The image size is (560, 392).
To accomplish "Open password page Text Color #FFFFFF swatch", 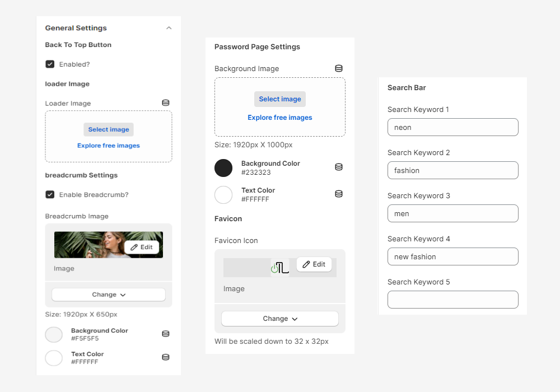I will pyautogui.click(x=223, y=195).
